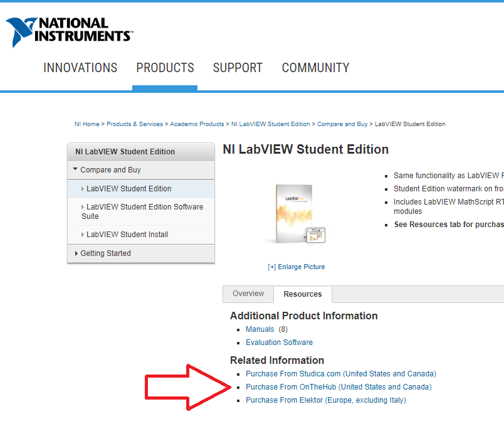504x441 pixels.
Task: Open the INNOVATIONS menu
Action: pos(80,68)
